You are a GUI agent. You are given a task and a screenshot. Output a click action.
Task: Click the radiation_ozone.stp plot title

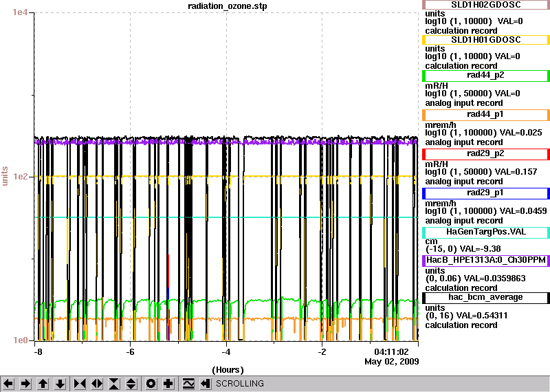[x=228, y=6]
